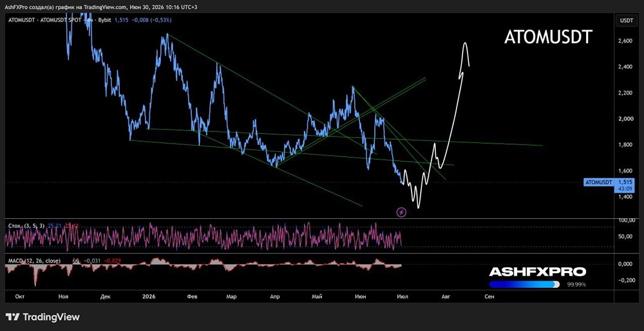Click the Июл marker on the time axis
644x331 pixels.
(402, 296)
